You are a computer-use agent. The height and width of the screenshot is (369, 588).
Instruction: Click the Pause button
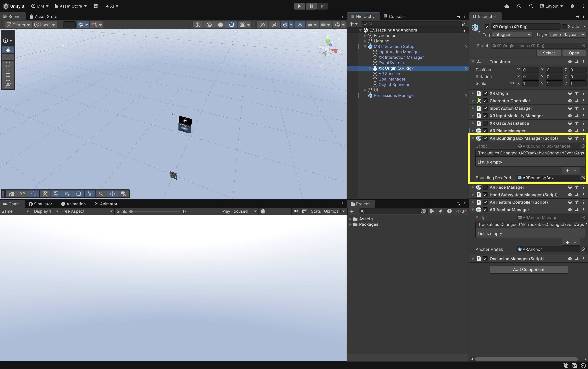click(x=311, y=6)
